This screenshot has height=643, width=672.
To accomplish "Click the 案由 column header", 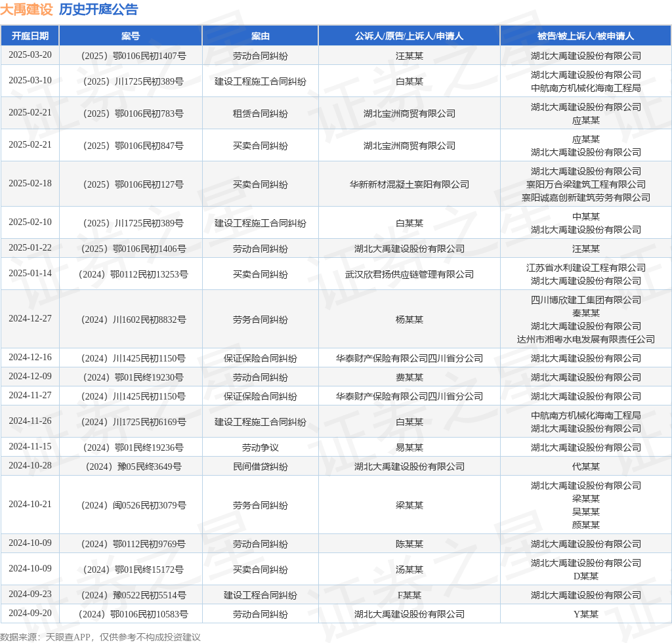I will [x=260, y=36].
